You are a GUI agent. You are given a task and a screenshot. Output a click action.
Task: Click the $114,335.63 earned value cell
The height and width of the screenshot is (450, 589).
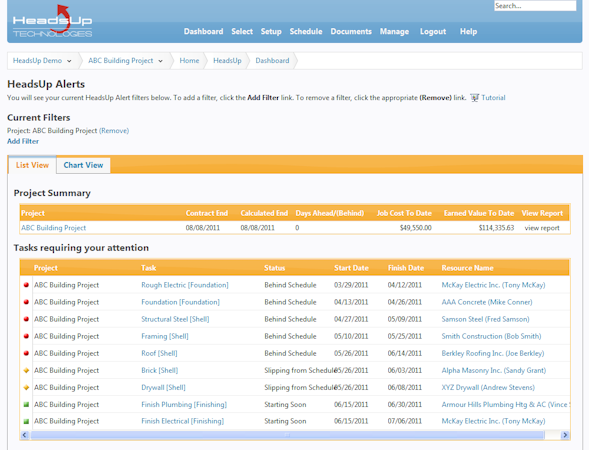coord(496,228)
